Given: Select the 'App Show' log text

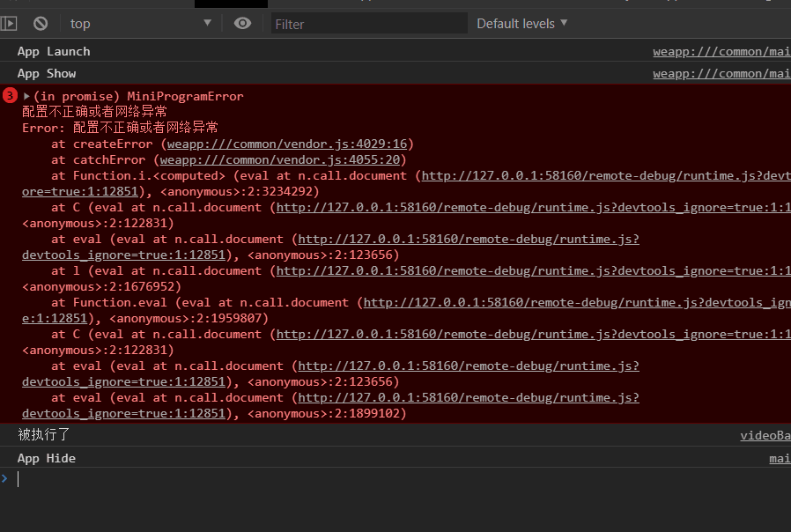Looking at the screenshot, I should point(47,74).
